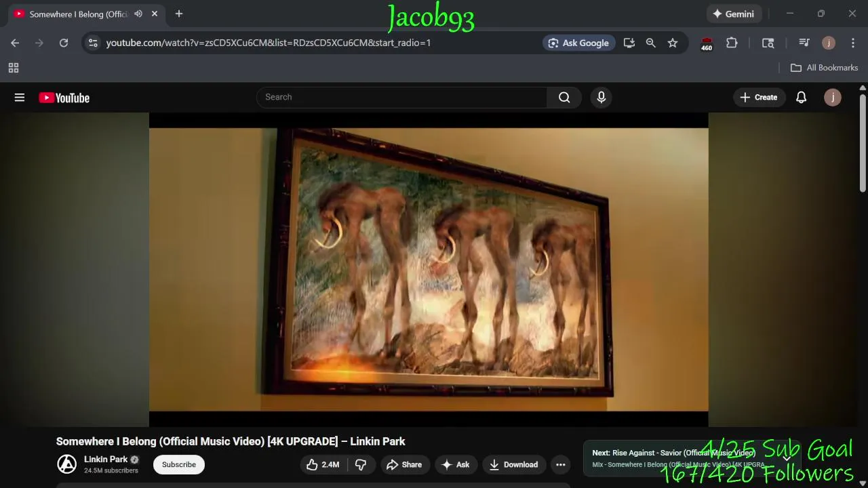868x488 pixels.
Task: Click the Ask button below video
Action: 455,464
